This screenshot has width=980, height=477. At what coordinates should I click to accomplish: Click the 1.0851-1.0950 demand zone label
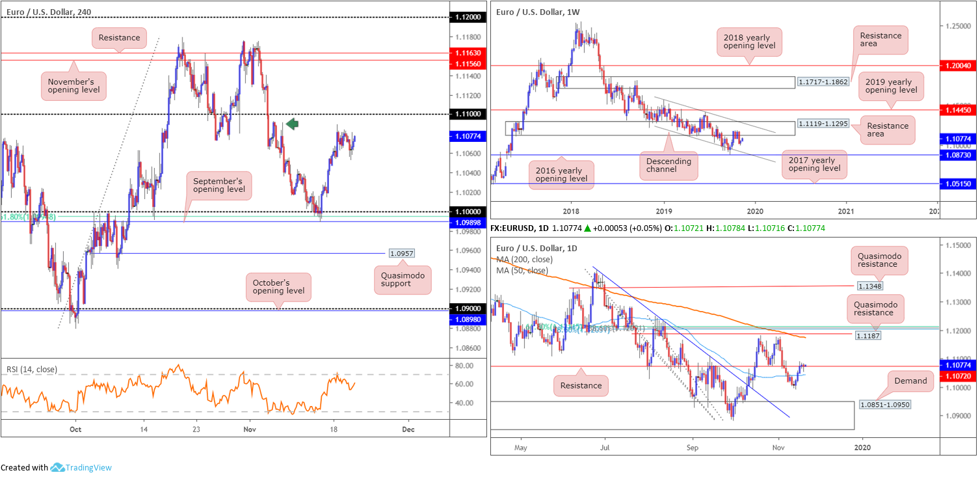pyautogui.click(x=885, y=405)
